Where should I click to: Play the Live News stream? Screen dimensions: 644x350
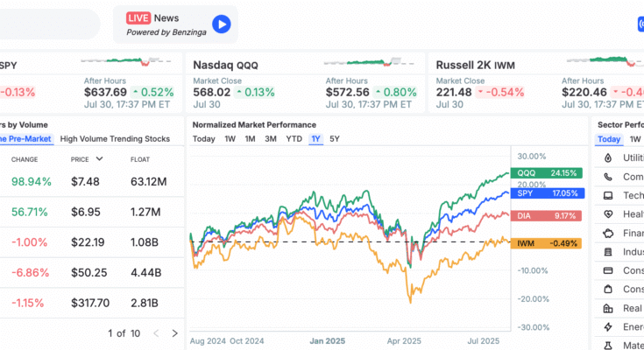[x=222, y=24]
